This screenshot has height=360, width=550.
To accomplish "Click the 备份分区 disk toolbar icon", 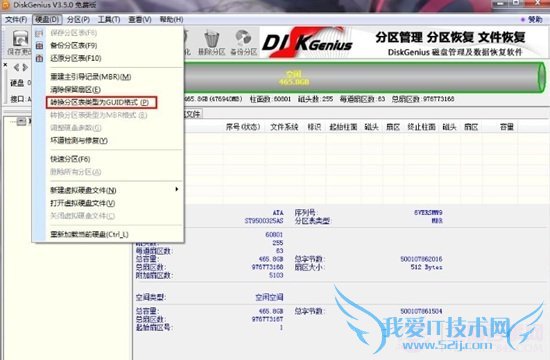I will point(244,43).
